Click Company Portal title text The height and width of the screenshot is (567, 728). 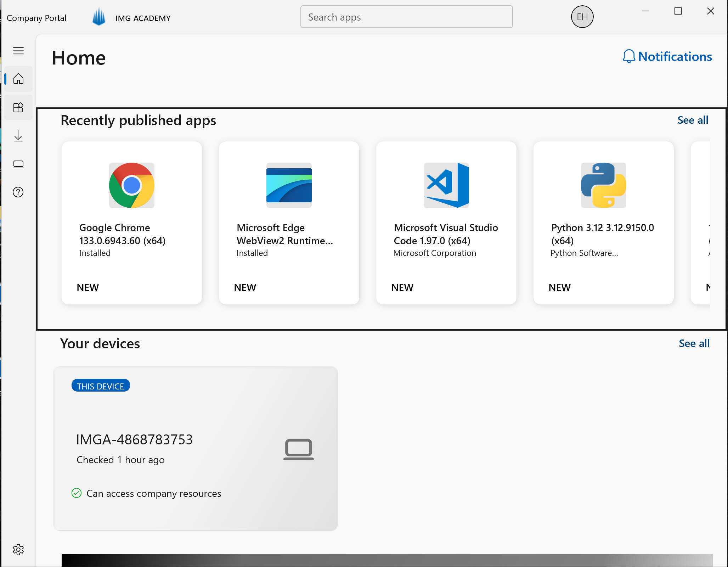click(x=36, y=18)
